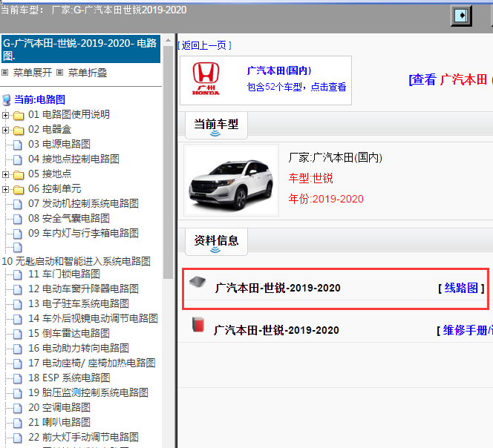Click page icon above 10 无匙启动 entry
Image resolution: width=493 pixels, height=448 pixels.
click(18, 247)
